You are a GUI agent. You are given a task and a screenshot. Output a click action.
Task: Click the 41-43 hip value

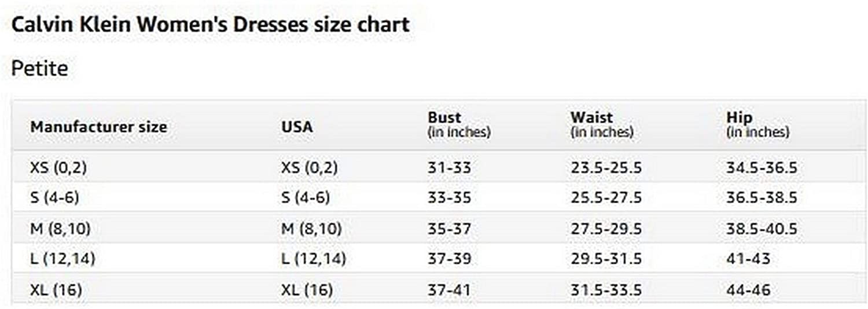748,259
